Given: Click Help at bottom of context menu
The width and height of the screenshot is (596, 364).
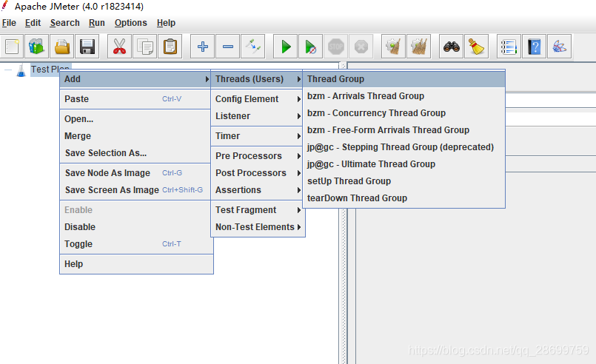Looking at the screenshot, I should pos(136,264).
